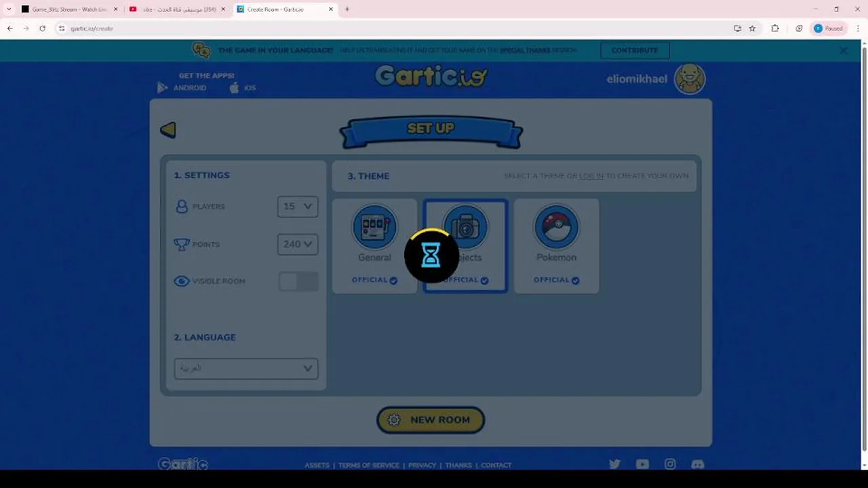Click the Gartic.io logo
The image size is (868, 488).
tap(431, 76)
